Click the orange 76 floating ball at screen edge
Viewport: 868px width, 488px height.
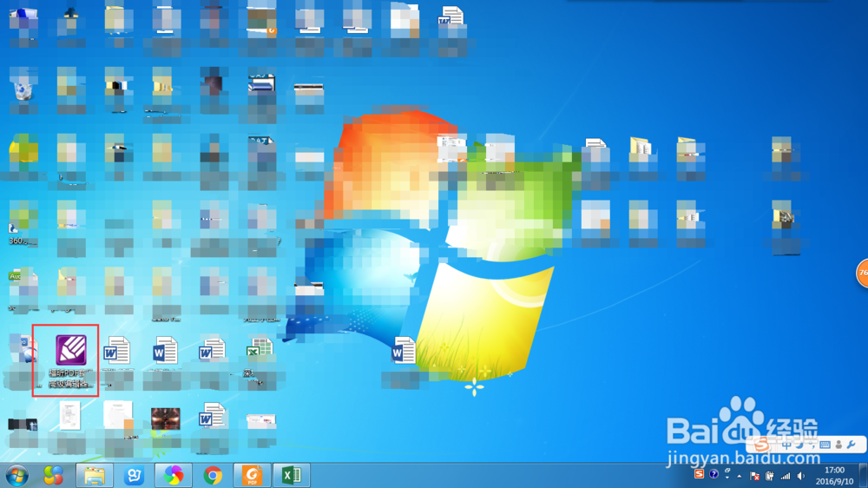tap(863, 273)
